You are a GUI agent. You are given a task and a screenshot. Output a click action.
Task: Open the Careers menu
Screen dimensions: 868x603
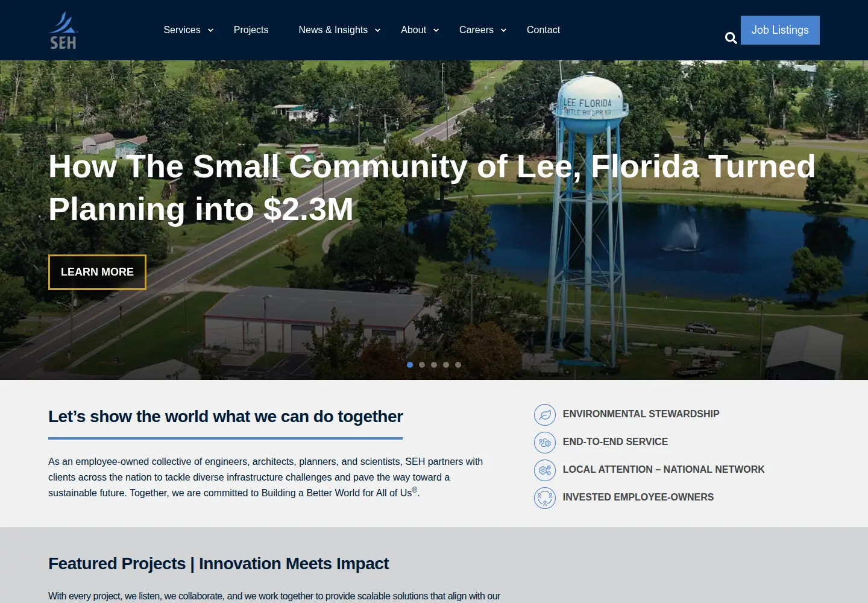point(476,30)
